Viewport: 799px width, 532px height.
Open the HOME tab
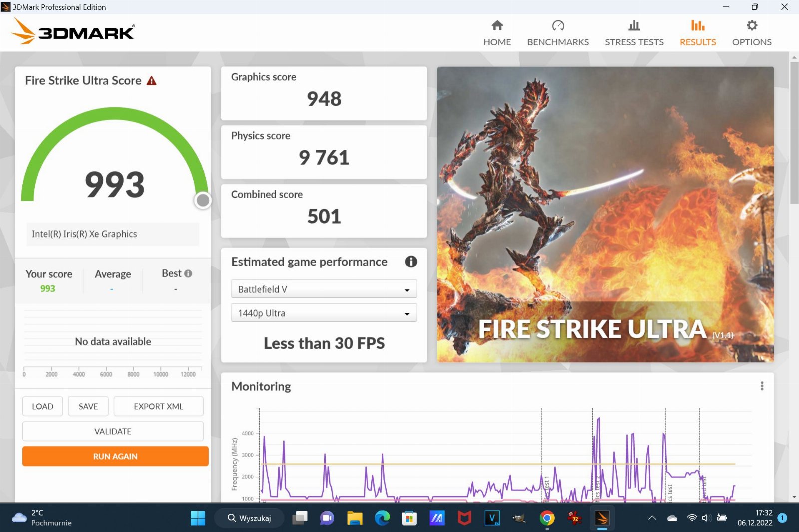coord(497,33)
